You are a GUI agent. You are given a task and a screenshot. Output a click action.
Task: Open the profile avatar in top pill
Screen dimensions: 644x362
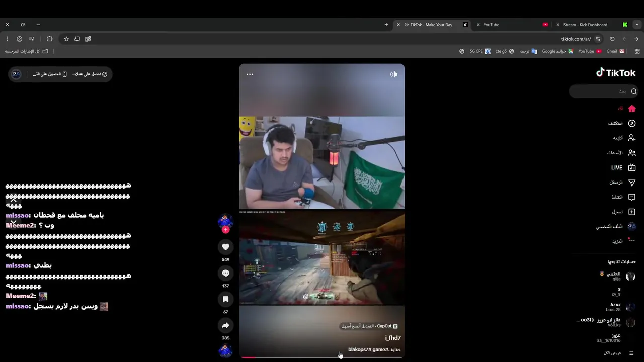pyautogui.click(x=16, y=74)
